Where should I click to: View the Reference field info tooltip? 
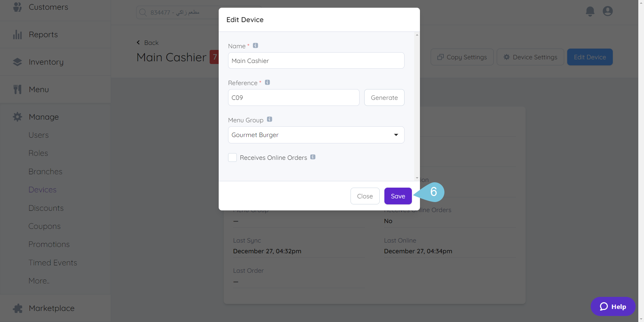point(267,82)
